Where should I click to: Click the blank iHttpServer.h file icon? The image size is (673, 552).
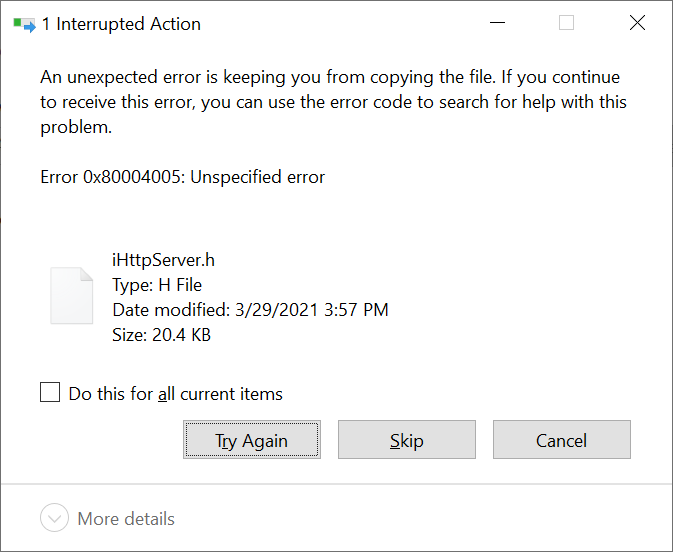point(72,295)
